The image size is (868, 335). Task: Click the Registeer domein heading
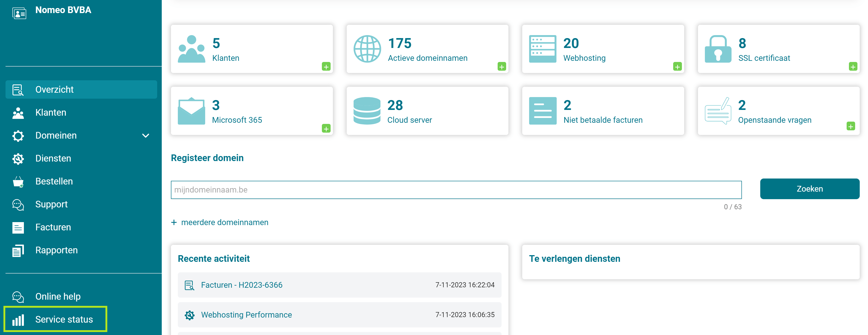207,158
